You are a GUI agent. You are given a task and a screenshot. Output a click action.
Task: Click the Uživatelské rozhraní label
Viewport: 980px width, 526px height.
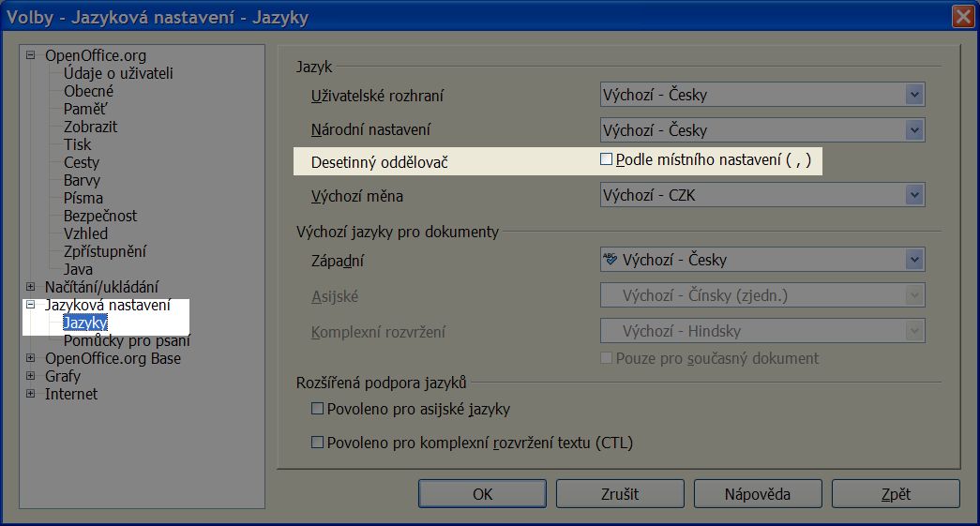377,96
